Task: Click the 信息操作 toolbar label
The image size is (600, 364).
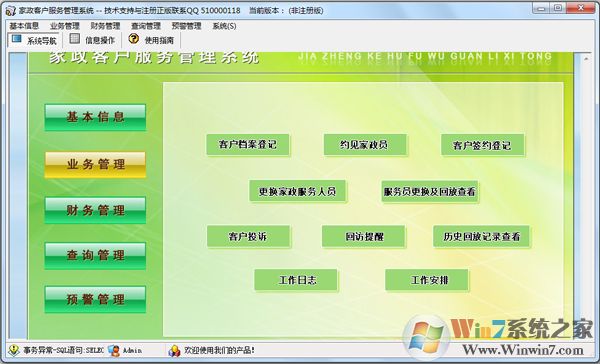Action: (x=100, y=40)
